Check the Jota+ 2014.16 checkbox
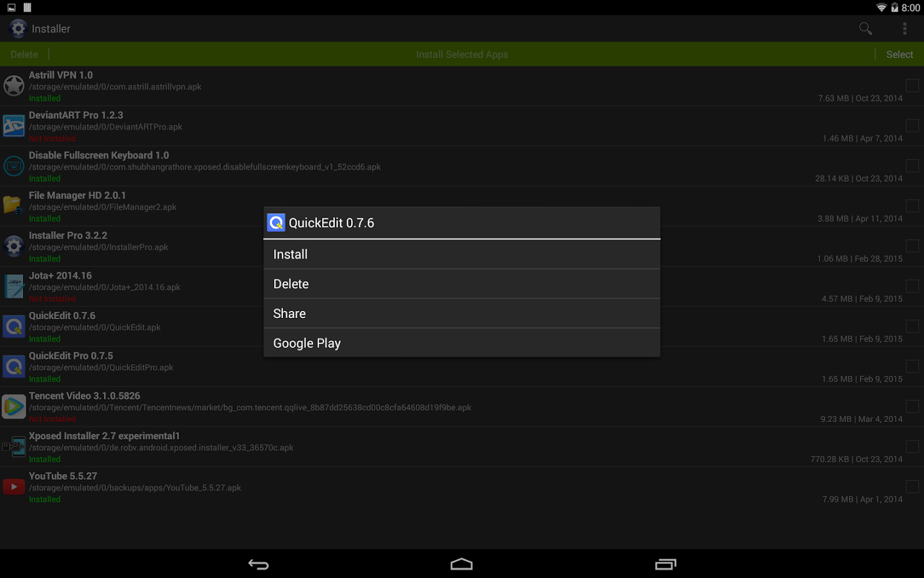This screenshot has height=578, width=924. click(x=912, y=286)
